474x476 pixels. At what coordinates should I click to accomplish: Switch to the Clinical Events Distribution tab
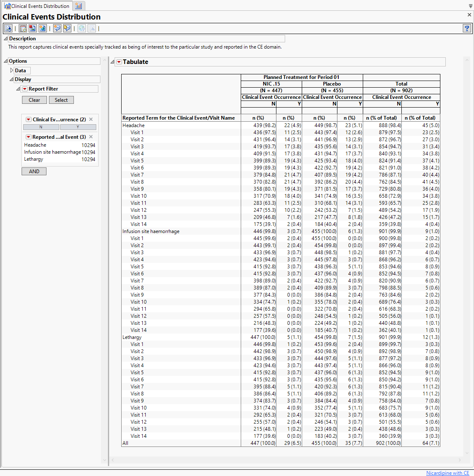point(37,6)
